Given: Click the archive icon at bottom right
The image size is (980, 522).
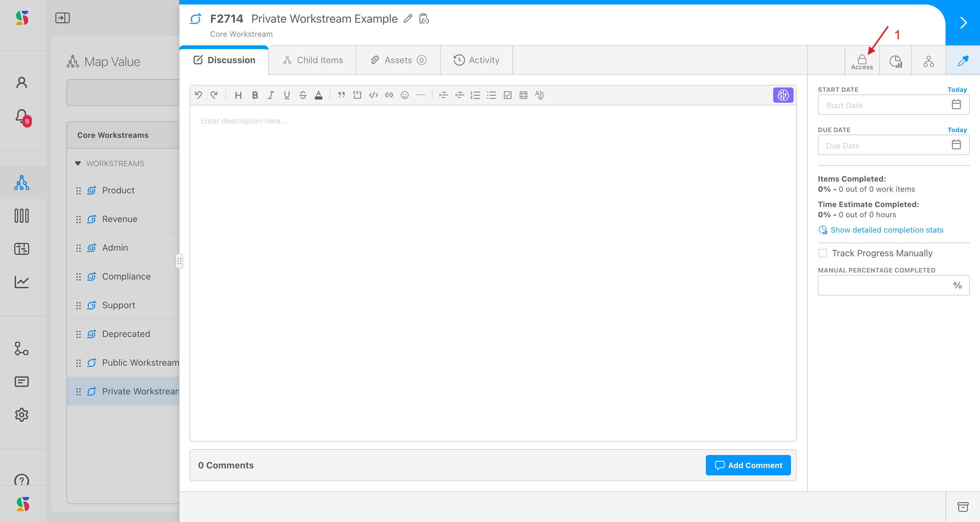Looking at the screenshot, I should pos(962,506).
